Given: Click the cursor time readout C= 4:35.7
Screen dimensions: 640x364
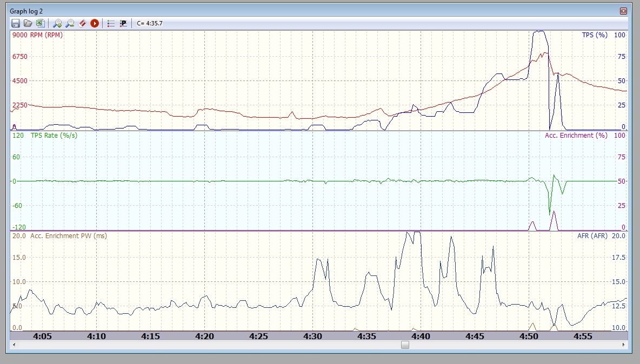Looking at the screenshot, I should [x=150, y=23].
